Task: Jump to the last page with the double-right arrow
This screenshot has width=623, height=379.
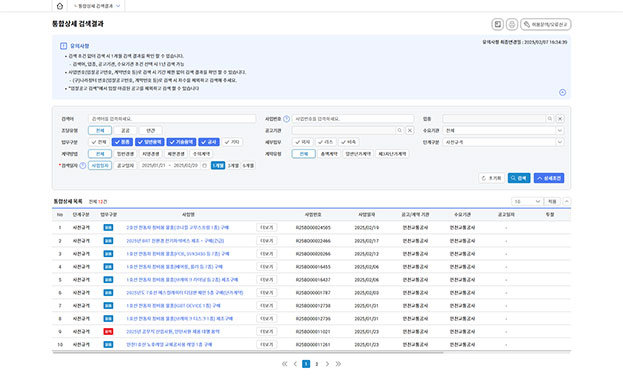Action: (x=338, y=364)
